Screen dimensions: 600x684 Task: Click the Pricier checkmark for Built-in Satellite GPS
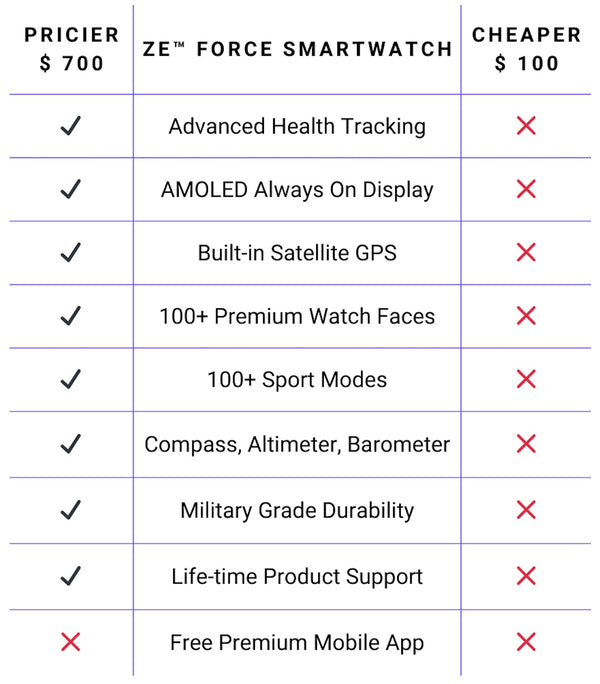pyautogui.click(x=70, y=253)
